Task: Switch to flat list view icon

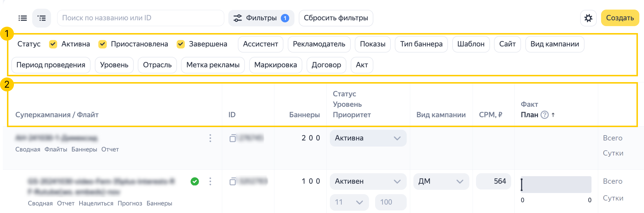Action: pyautogui.click(x=23, y=18)
